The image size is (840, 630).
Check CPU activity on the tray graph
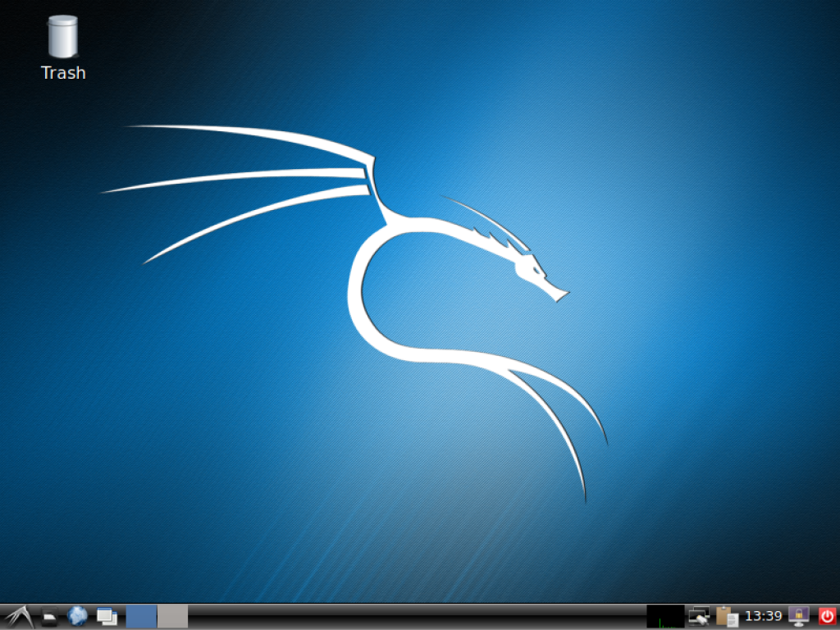pos(666,616)
